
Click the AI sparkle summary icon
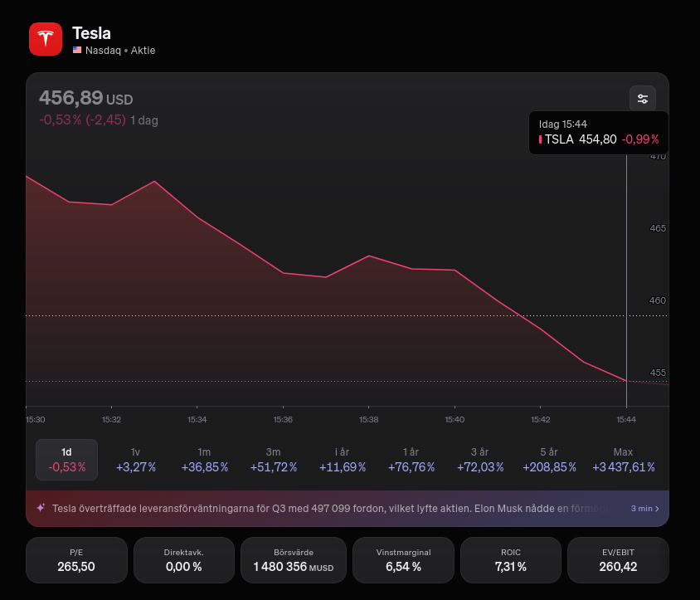coord(41,508)
